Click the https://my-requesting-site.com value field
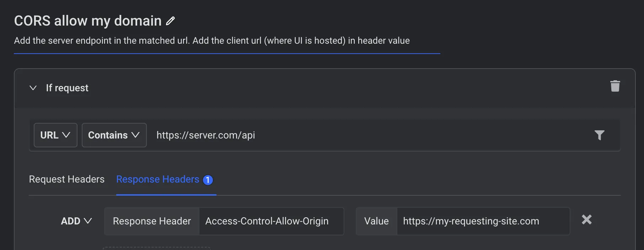Image resolution: width=644 pixels, height=250 pixels. coord(483,221)
